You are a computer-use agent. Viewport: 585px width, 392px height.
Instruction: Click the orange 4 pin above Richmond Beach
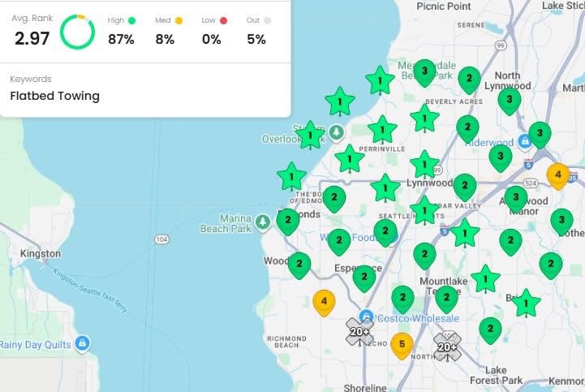(324, 301)
